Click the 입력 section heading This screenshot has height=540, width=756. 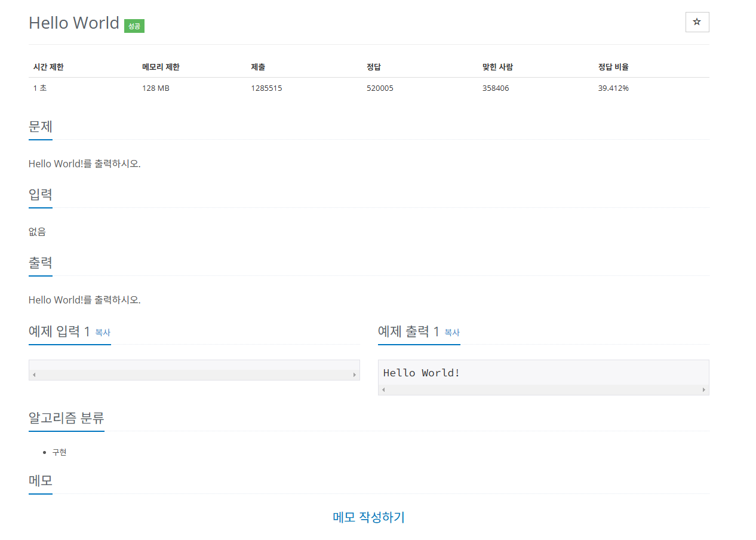coord(40,195)
